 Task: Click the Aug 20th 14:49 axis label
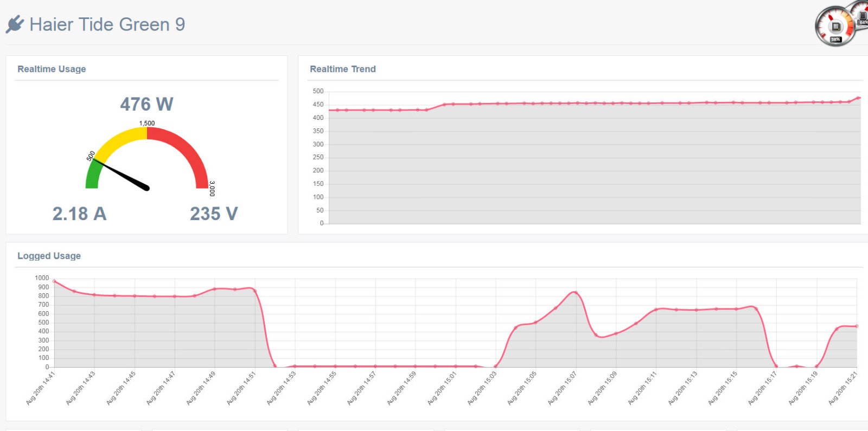click(x=201, y=388)
